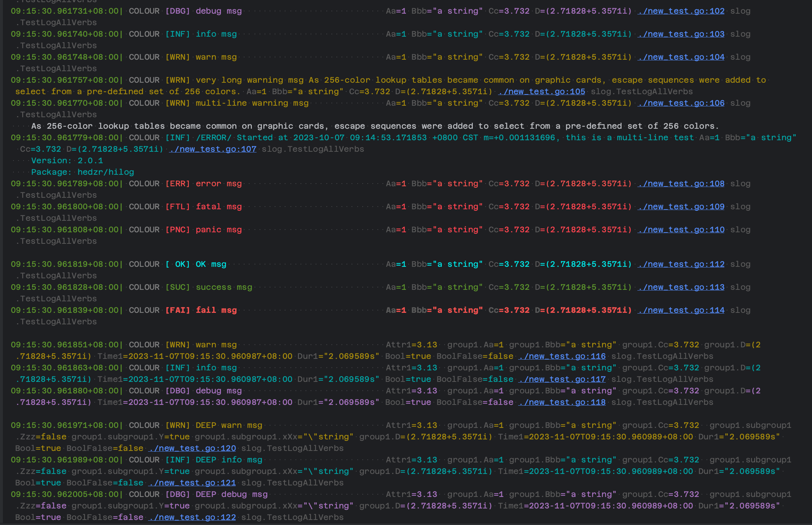The height and width of the screenshot is (525, 812).
Task: Follow the ./new_test.go:116 link
Action: [x=562, y=356]
